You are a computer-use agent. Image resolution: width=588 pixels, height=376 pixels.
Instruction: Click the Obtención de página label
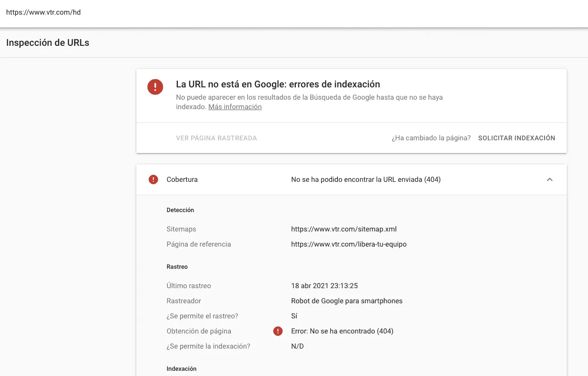[199, 331]
